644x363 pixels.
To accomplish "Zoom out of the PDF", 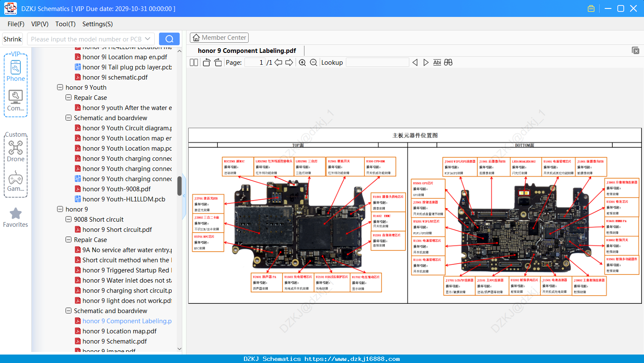I will point(313,63).
